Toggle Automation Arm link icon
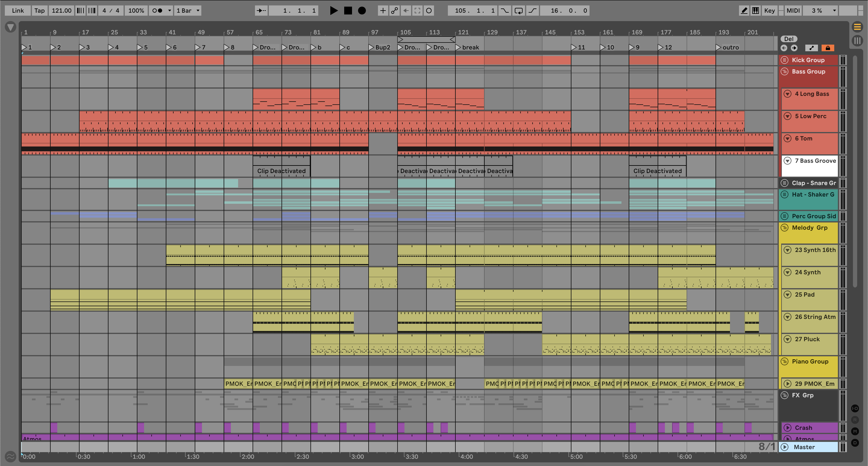Image resolution: width=868 pixels, height=466 pixels. pos(394,11)
